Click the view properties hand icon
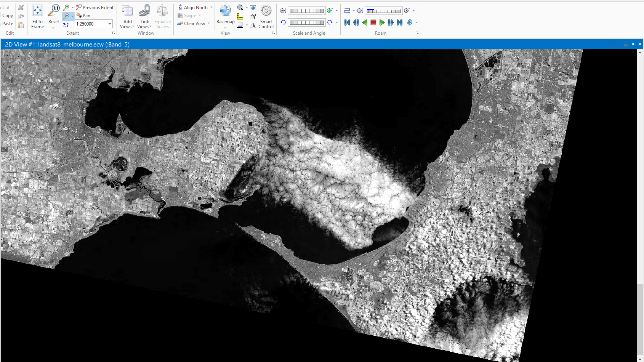 (253, 16)
